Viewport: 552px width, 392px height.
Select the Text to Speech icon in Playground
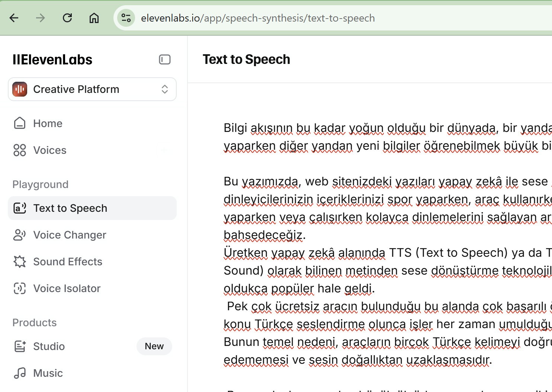tap(19, 208)
